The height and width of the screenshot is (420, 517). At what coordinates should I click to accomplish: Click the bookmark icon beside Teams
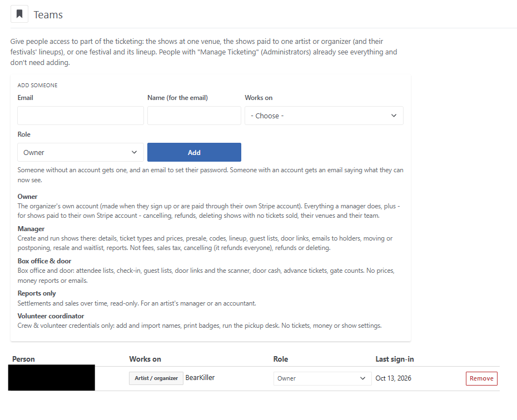(19, 14)
